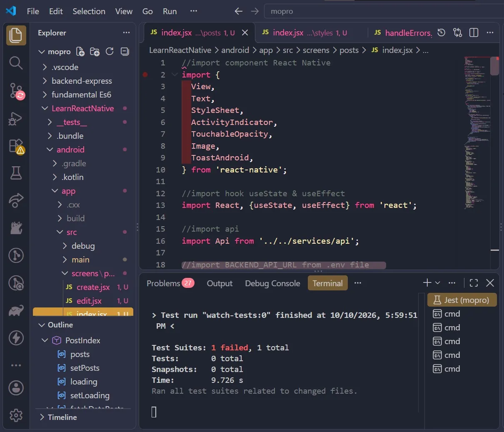Click the editor vertical scrollbar thumb
The height and width of the screenshot is (432, 504).
pyautogui.click(x=495, y=66)
